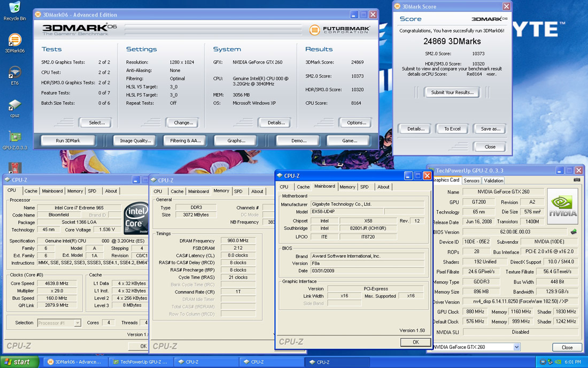Click the front CPU-Z Mainboard window title icon
Viewport: 588px width, 368px height.
pyautogui.click(x=280, y=175)
